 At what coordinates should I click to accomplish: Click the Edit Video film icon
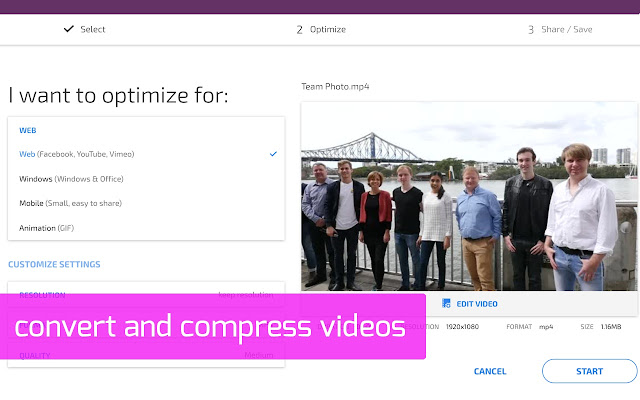click(446, 303)
